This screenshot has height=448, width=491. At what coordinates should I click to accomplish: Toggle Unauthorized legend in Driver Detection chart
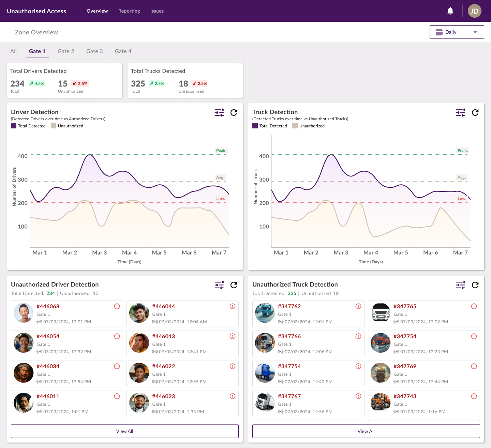pyautogui.click(x=67, y=126)
